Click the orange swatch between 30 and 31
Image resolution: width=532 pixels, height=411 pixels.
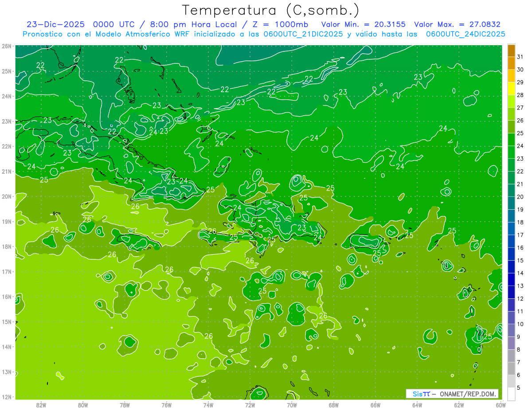click(512, 63)
